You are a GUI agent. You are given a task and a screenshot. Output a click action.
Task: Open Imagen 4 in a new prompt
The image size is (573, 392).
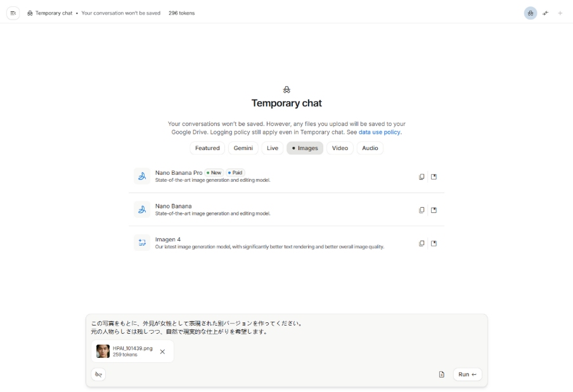[x=434, y=243]
